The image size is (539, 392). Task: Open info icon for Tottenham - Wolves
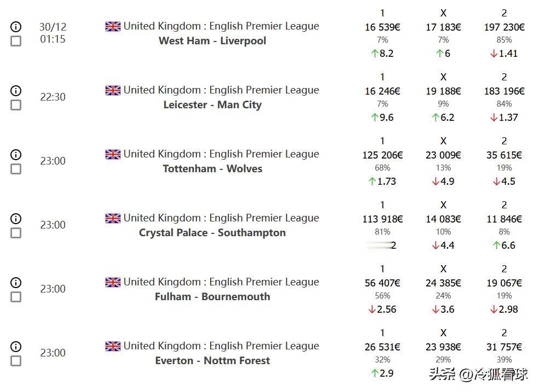point(16,155)
